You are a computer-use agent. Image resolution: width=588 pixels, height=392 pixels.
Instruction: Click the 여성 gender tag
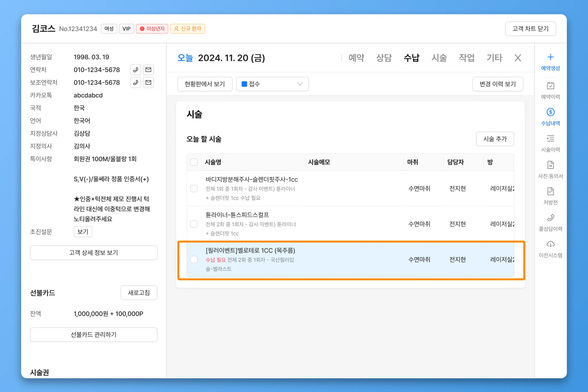[109, 29]
